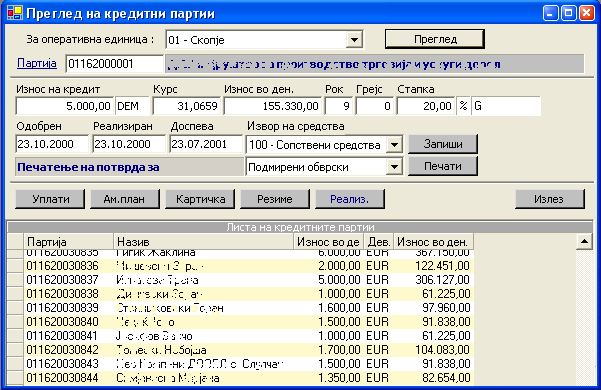Expand the Подмирени обврски dropdown
This screenshot has width=601, height=390.
click(x=394, y=167)
